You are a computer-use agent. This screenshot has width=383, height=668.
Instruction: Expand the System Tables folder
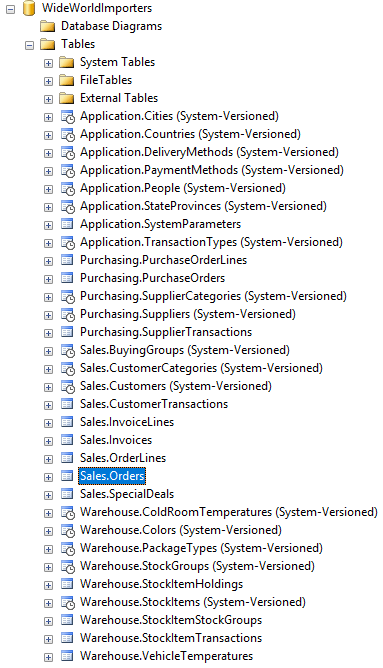click(49, 63)
